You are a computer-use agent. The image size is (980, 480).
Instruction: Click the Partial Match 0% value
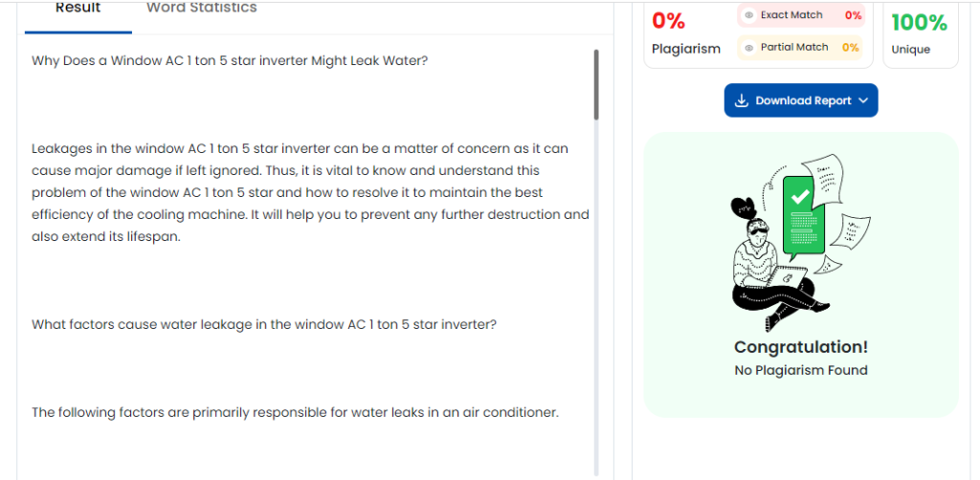pyautogui.click(x=851, y=47)
